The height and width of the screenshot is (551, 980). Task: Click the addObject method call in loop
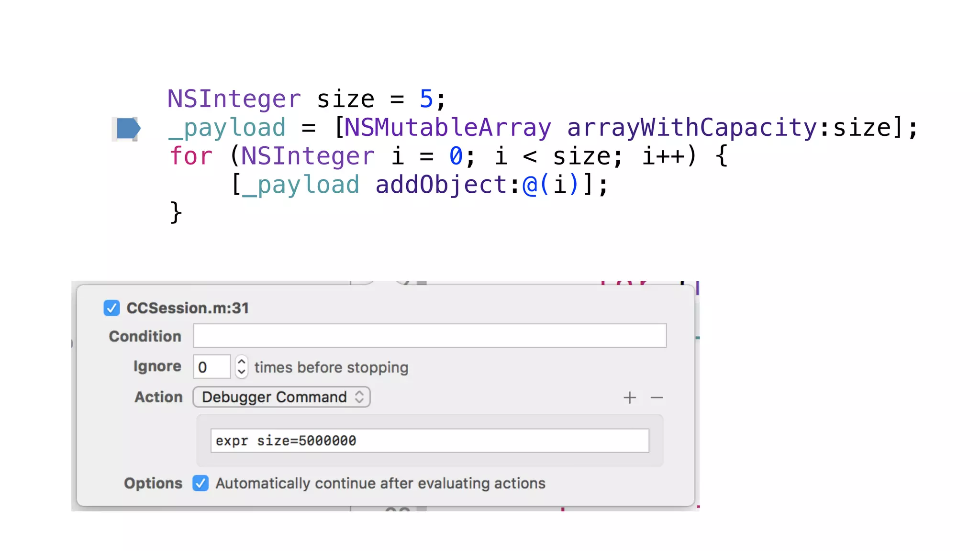tap(441, 185)
